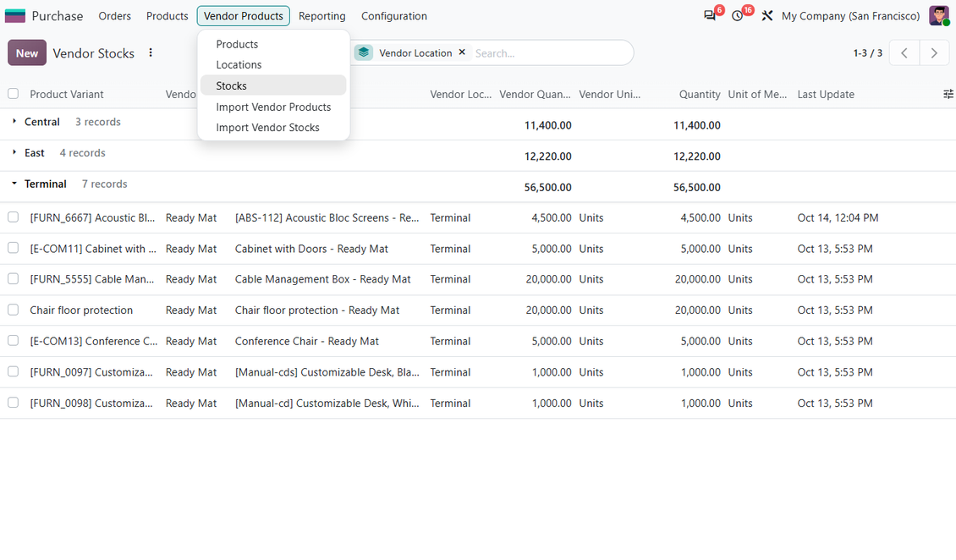Viewport: 956px width, 560px height.
Task: Select the FURN_0097 Customizable Desk checkbox
Action: (x=13, y=371)
